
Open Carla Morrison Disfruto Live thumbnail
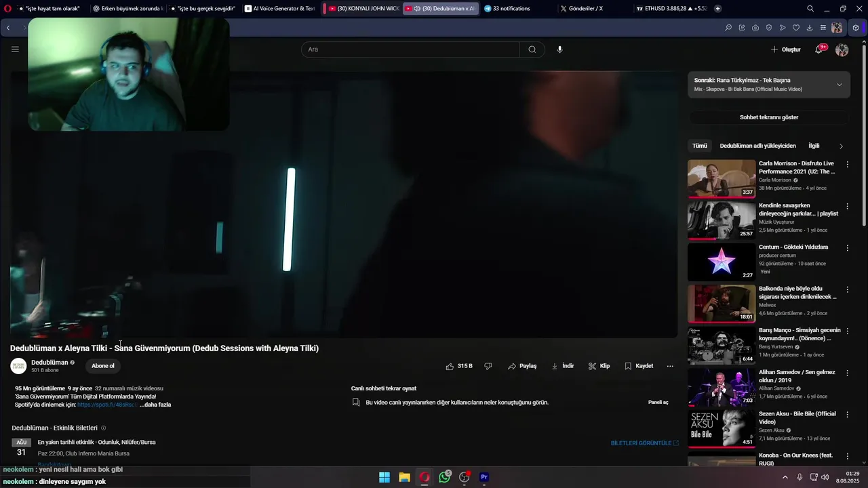pos(722,179)
